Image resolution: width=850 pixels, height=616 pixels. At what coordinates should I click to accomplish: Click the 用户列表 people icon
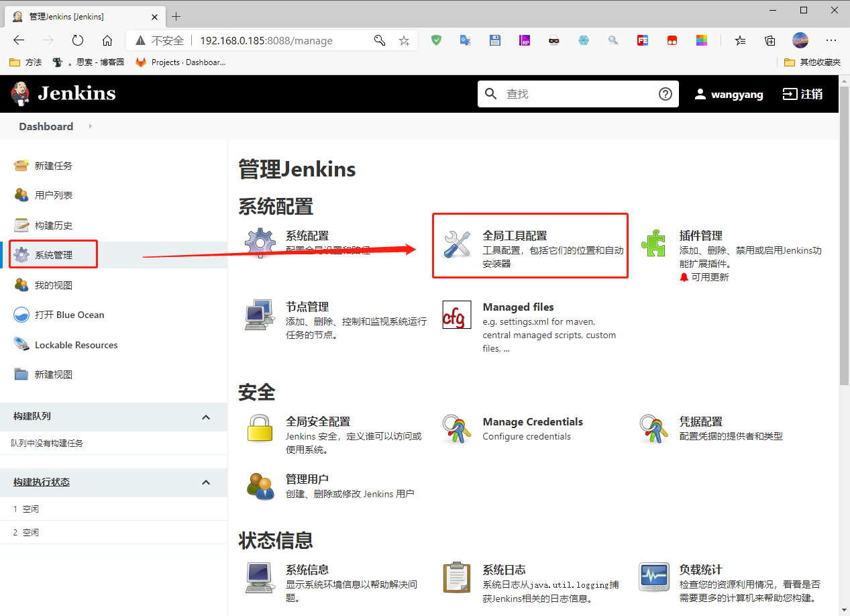(21, 195)
